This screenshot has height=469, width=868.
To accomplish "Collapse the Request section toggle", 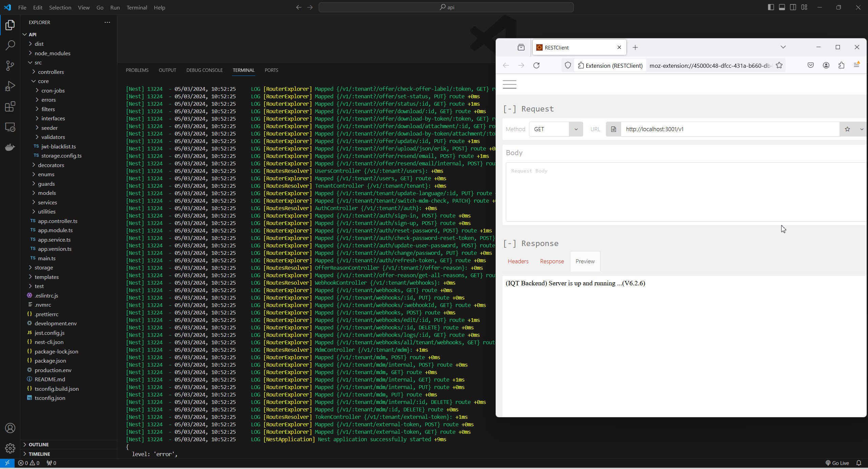I will (x=510, y=109).
